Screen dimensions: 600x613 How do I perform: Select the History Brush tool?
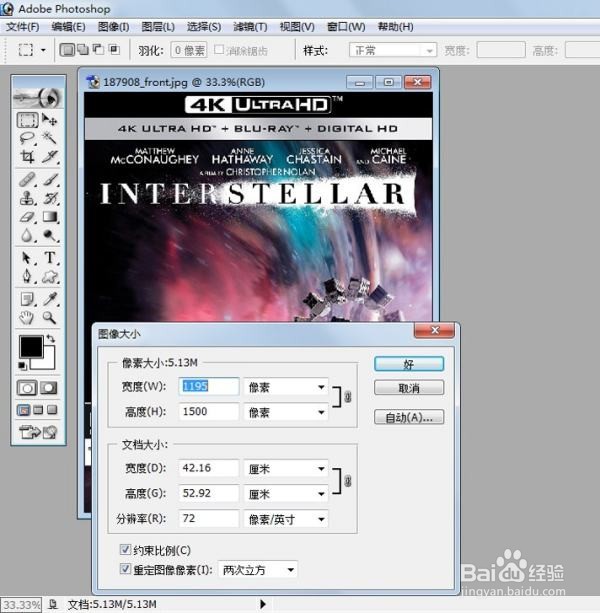[50, 198]
